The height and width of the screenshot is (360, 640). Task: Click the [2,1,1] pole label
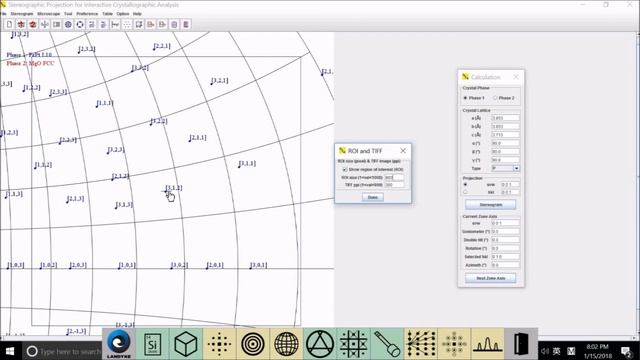[x=198, y=138]
